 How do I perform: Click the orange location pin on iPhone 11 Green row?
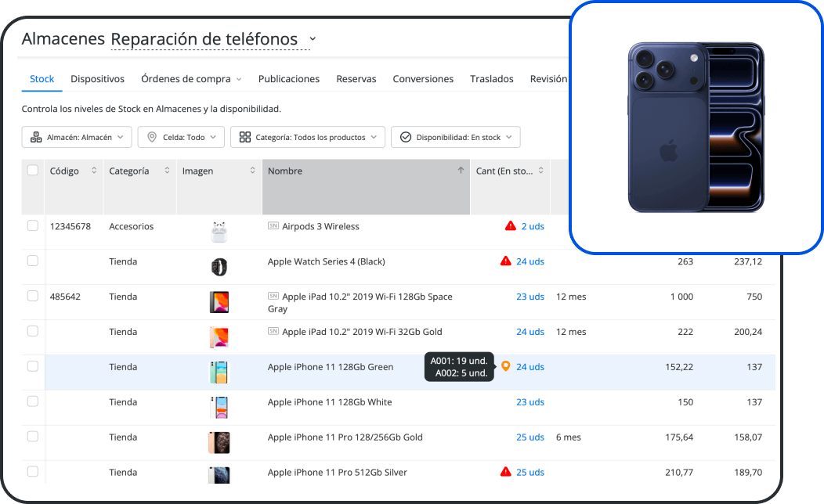click(505, 366)
